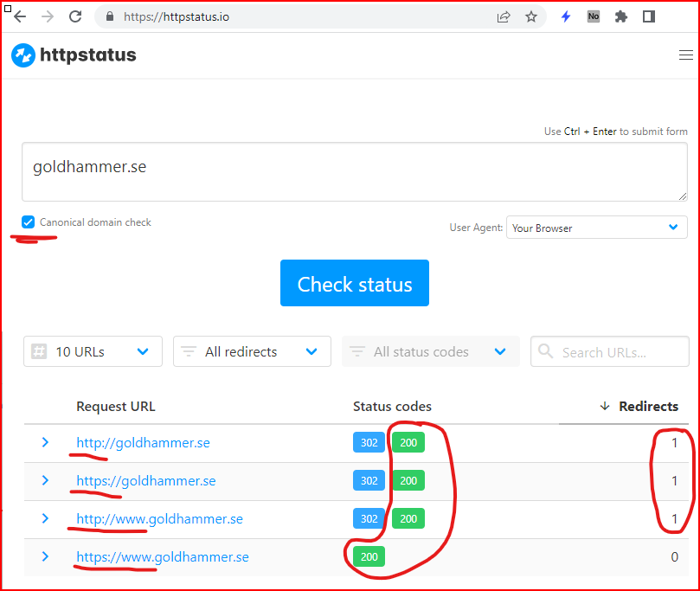Click the down arrow sort icon beside Redirects
Screen dimensions: 700x591
pyautogui.click(x=605, y=406)
